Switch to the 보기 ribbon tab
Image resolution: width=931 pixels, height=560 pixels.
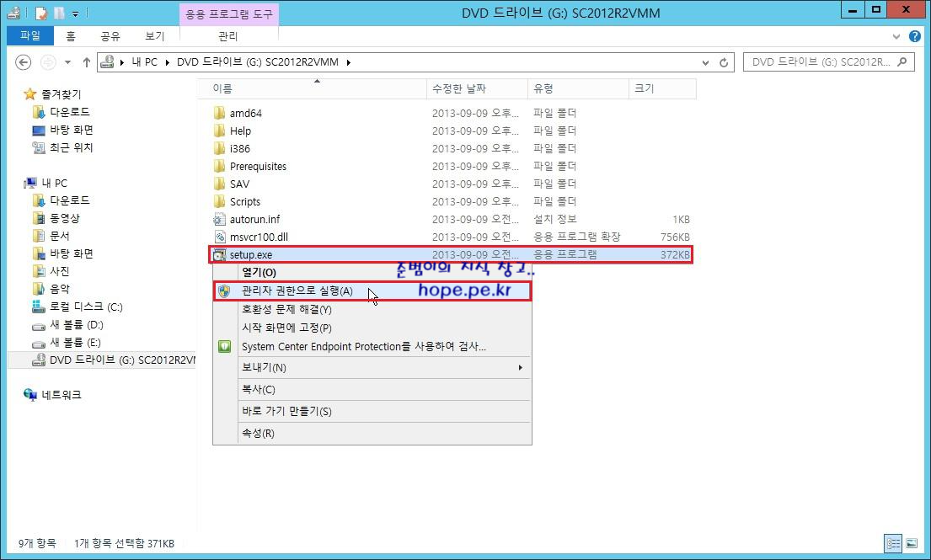tap(154, 36)
